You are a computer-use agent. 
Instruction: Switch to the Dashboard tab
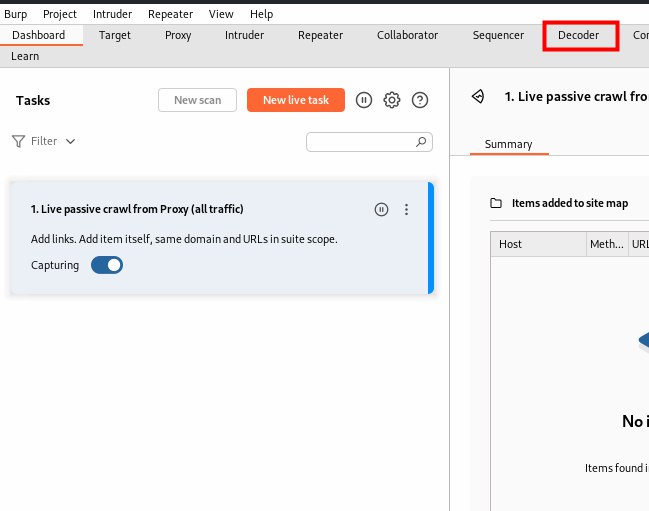(x=38, y=35)
